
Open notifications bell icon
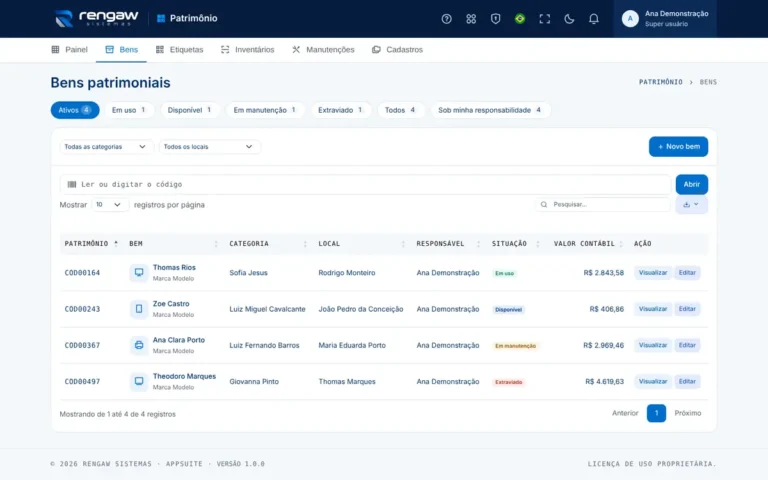click(x=593, y=19)
